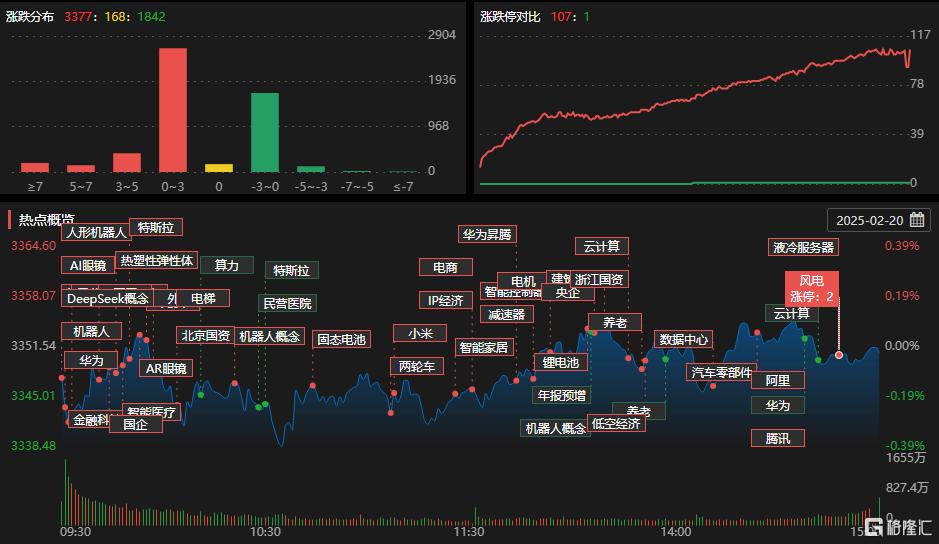Click the 低空经济 tag
Viewport: 939px width, 544px height.
tap(616, 423)
